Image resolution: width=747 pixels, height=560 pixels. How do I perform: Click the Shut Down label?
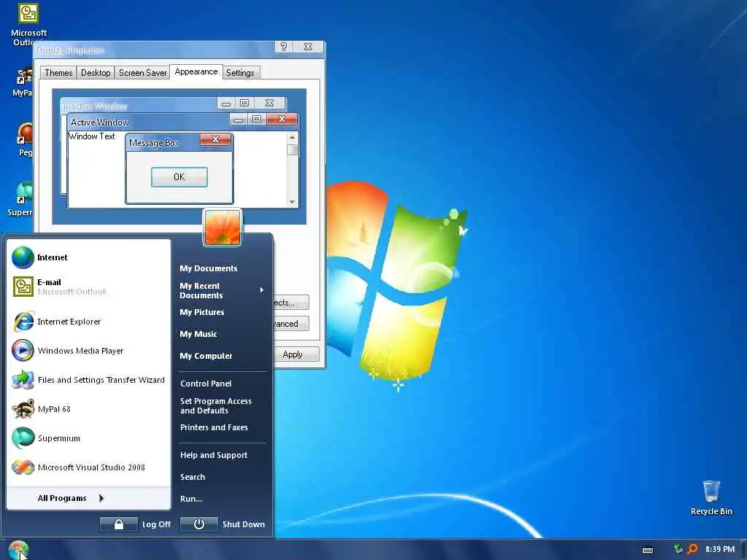[x=244, y=524]
